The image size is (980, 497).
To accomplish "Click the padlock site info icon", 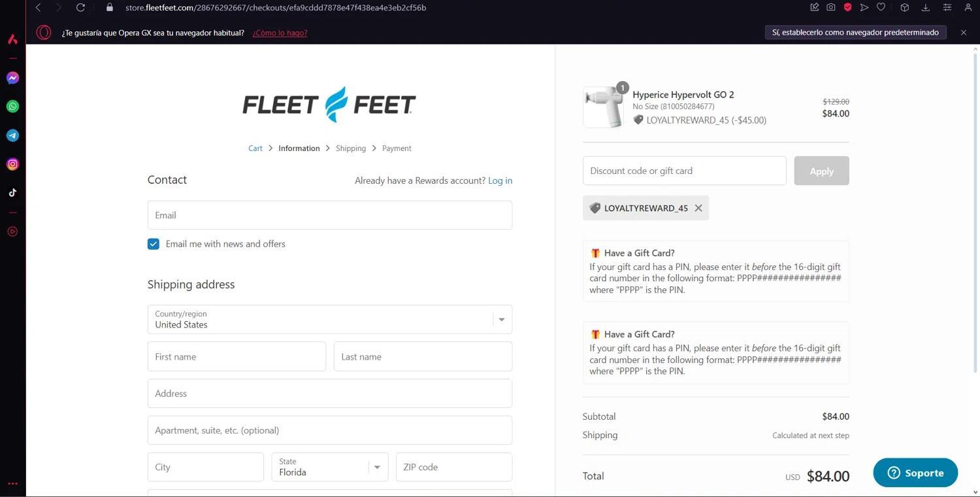I will coord(110,7).
